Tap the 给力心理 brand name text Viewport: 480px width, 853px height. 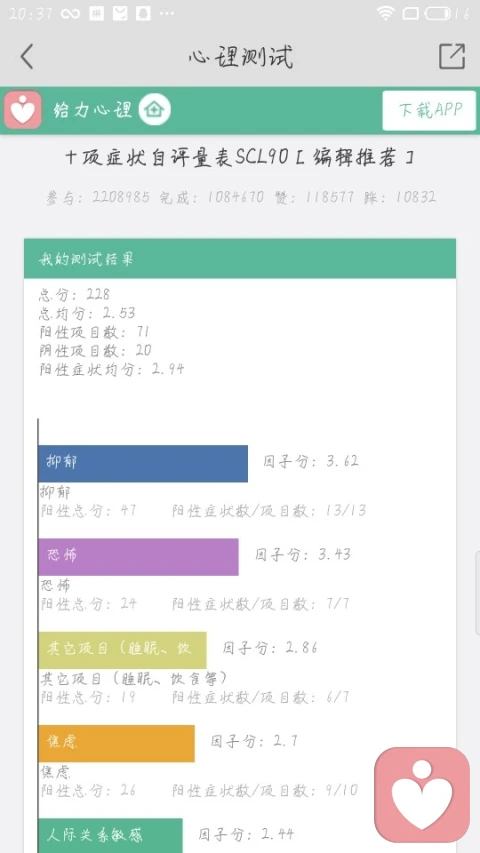click(93, 110)
